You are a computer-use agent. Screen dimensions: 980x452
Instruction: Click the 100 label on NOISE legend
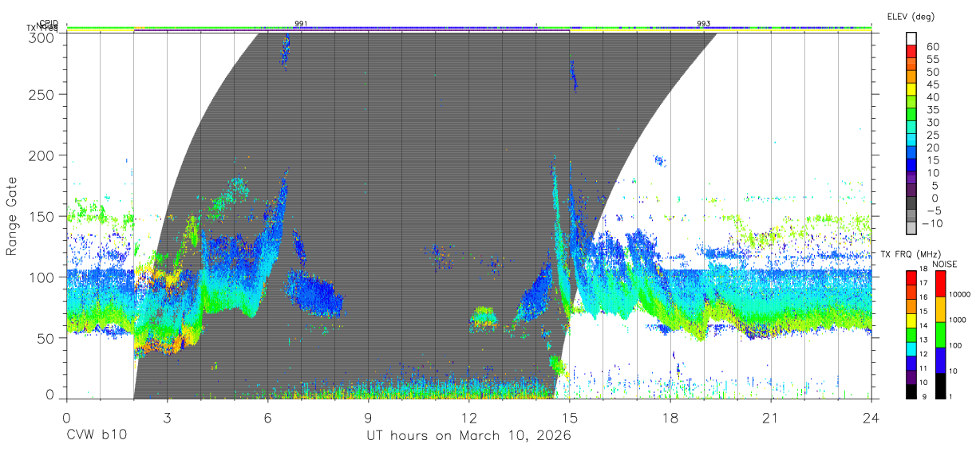click(957, 345)
